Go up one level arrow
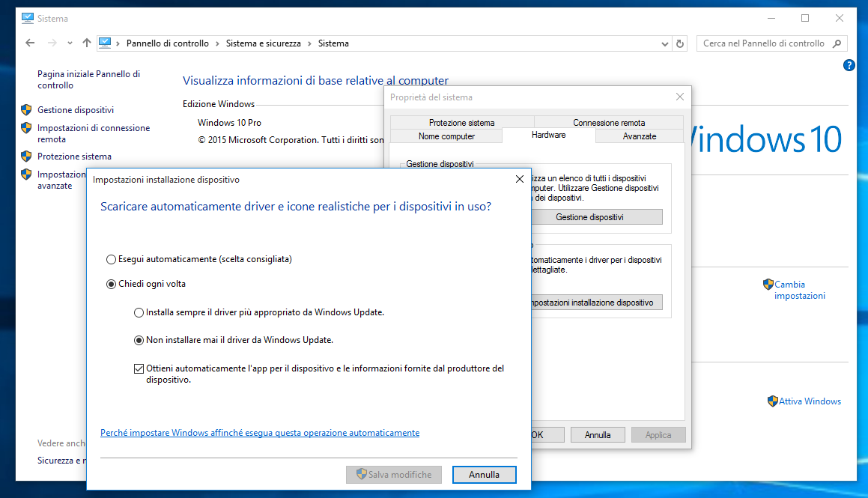The image size is (868, 498). pyautogui.click(x=86, y=43)
